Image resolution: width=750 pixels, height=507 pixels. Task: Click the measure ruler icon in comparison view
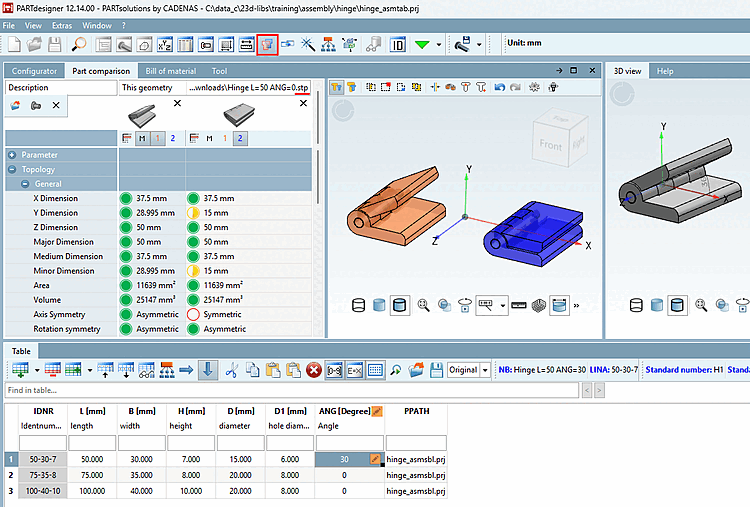tap(518, 305)
